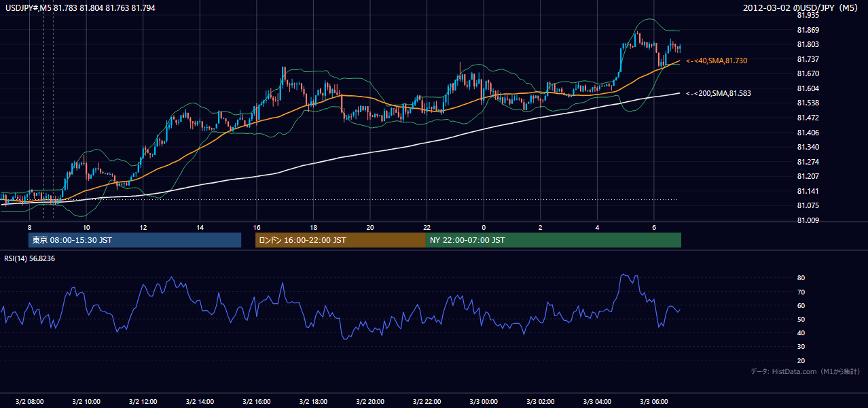868x408 pixels.
Task: Click hour tick 14 under price chart
Action: pos(200,227)
